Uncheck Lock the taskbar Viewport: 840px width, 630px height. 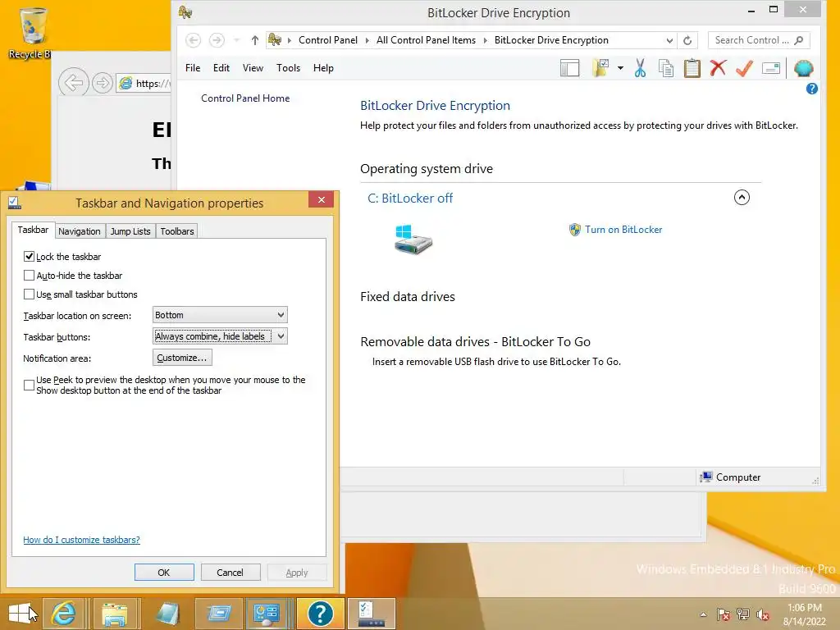pos(29,257)
